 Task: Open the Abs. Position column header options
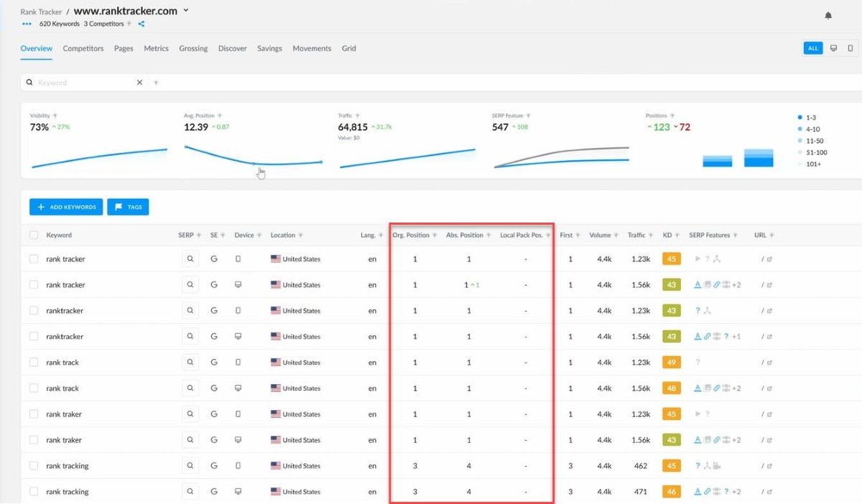coord(488,235)
